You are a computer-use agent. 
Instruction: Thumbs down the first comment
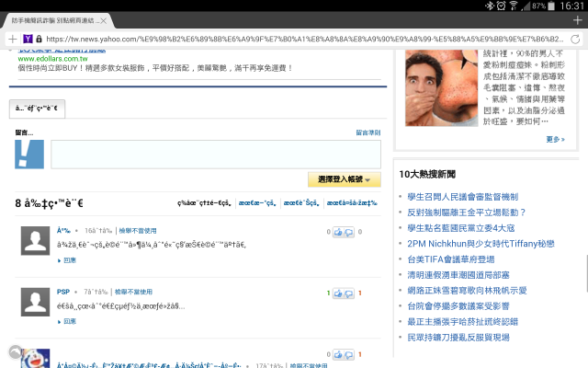coord(349,233)
